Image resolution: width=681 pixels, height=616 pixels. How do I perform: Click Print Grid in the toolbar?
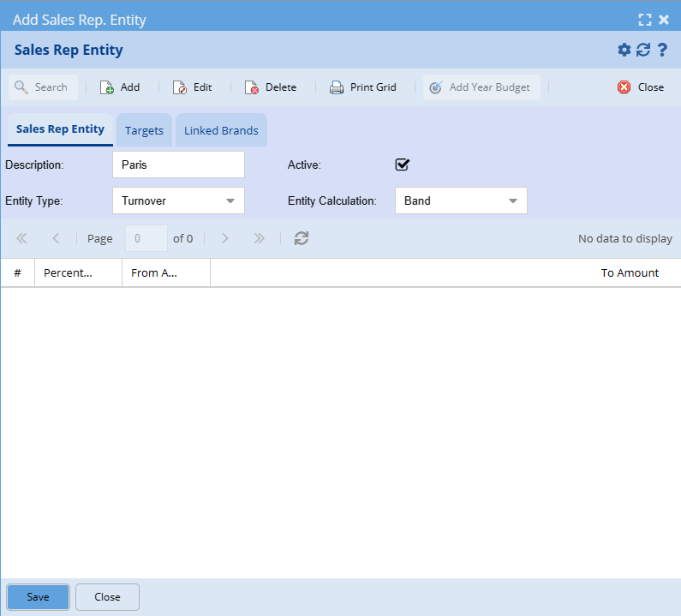pos(363,87)
